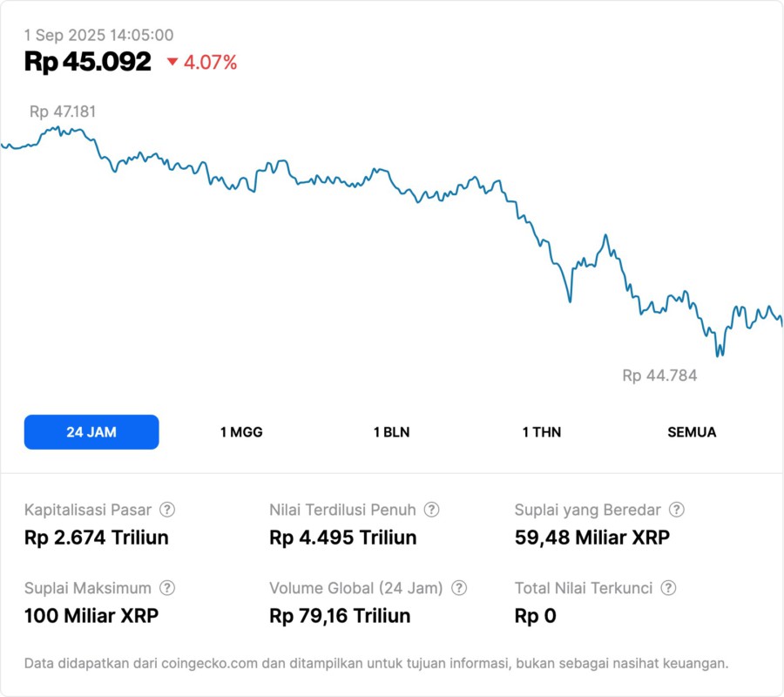Image resolution: width=784 pixels, height=697 pixels.
Task: Click the Volume Global (24 Jam) help icon
Action: pyautogui.click(x=459, y=588)
